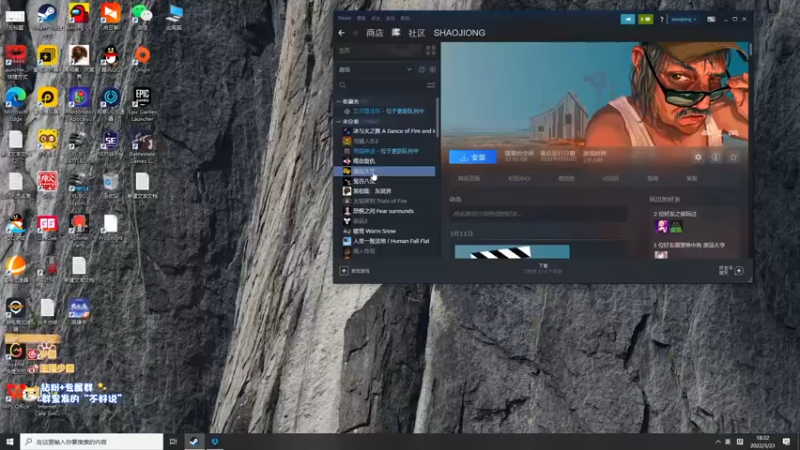Click the Steam icon on the taskbar
Viewport: 800px width, 450px height.
pos(194,442)
